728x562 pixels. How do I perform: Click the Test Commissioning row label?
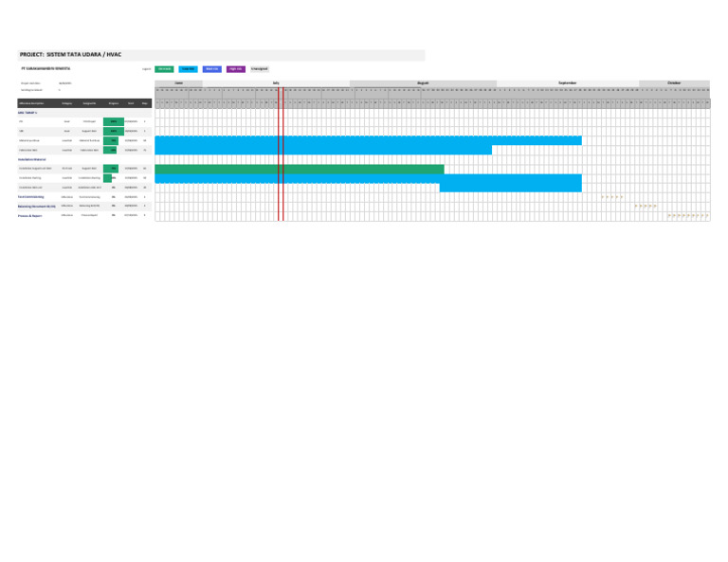pos(31,197)
